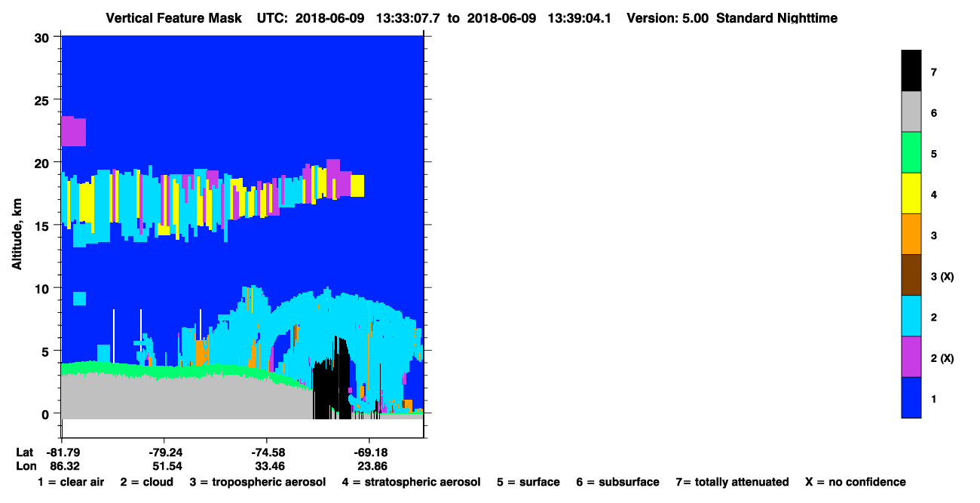The image size is (980, 503).
Task: Pick the yellow legend swatch labeled 4
Action: click(x=911, y=193)
